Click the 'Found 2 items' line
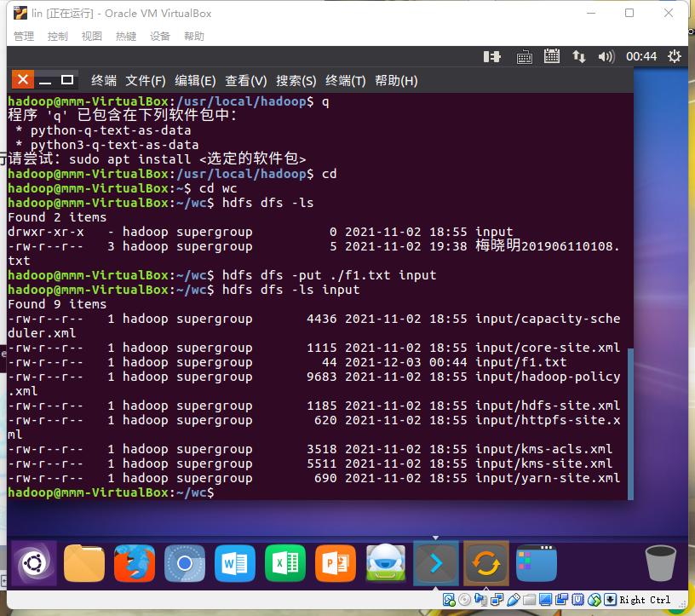Image resolution: width=695 pixels, height=616 pixels. tap(57, 217)
